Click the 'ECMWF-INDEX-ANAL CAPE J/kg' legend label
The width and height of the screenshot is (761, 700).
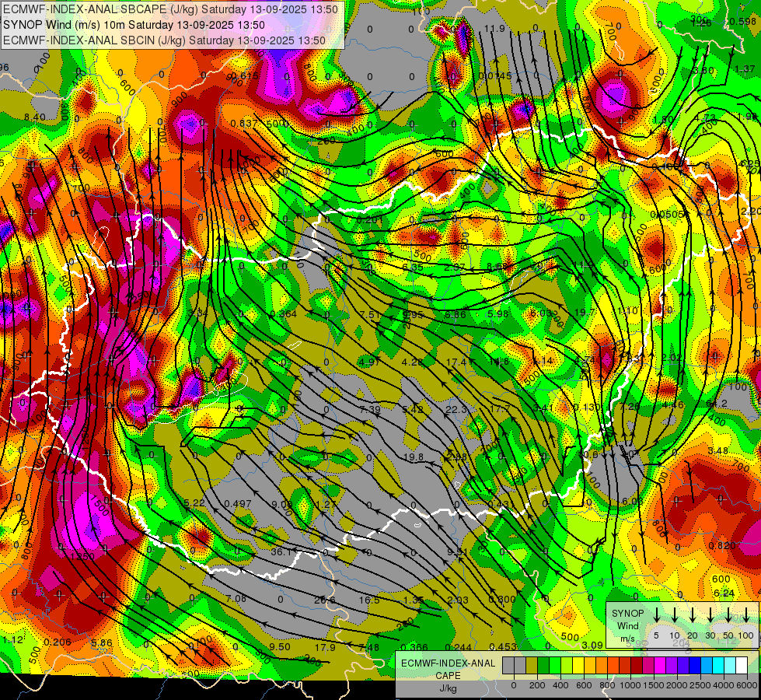click(x=448, y=676)
